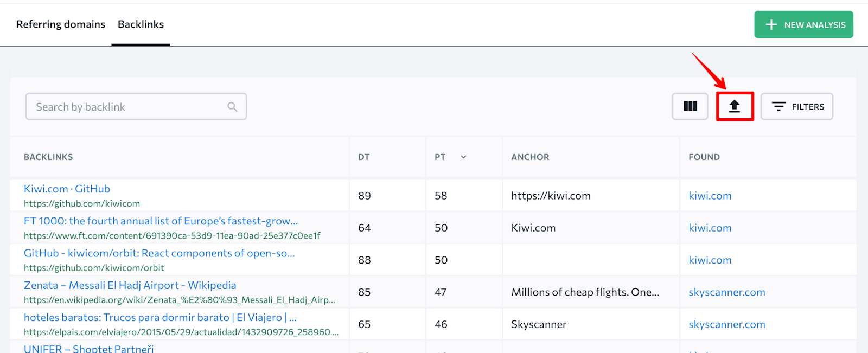Open the columns view icon button
Screen dimensions: 868x353
pos(690,106)
